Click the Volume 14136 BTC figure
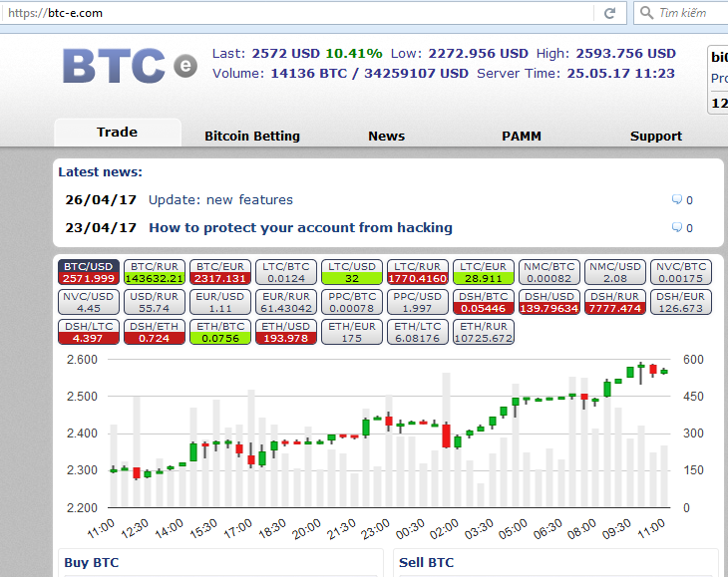This screenshot has width=728, height=577. [x=309, y=74]
